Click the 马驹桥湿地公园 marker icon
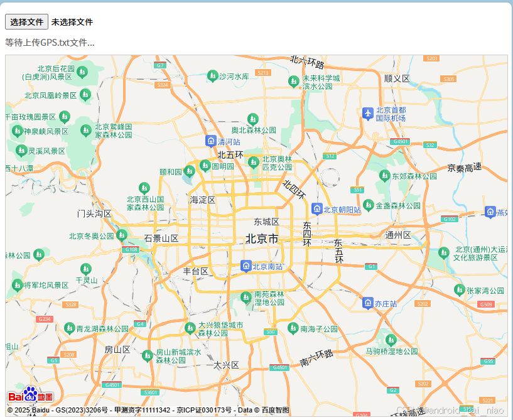 click(x=391, y=340)
